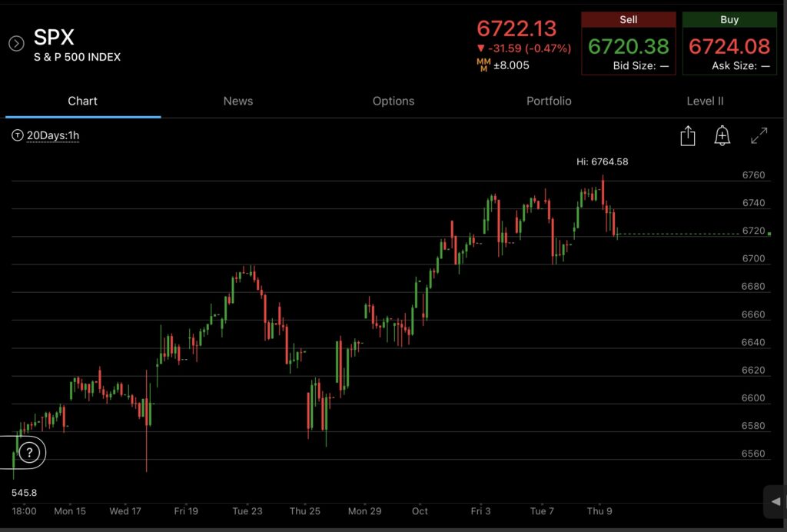The width and height of the screenshot is (787, 532).
Task: Go to the Portfolio tab
Action: tap(549, 101)
